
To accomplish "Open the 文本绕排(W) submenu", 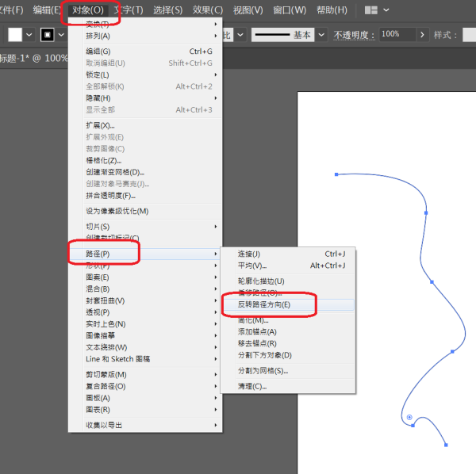I will (145, 347).
